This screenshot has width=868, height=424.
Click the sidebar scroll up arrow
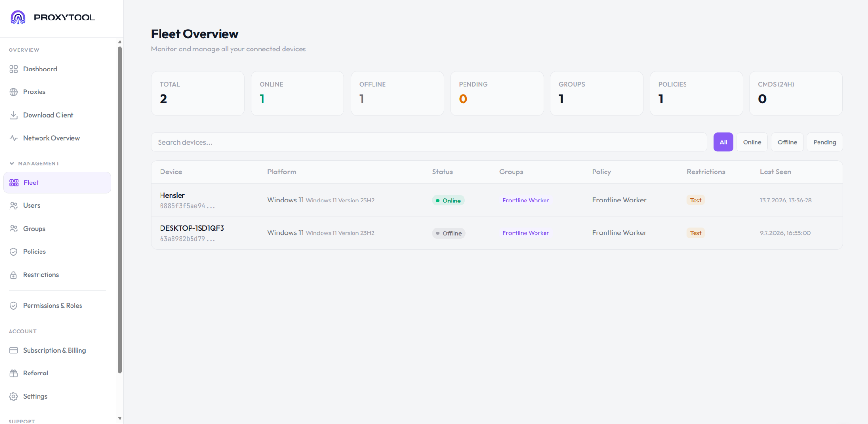click(120, 42)
